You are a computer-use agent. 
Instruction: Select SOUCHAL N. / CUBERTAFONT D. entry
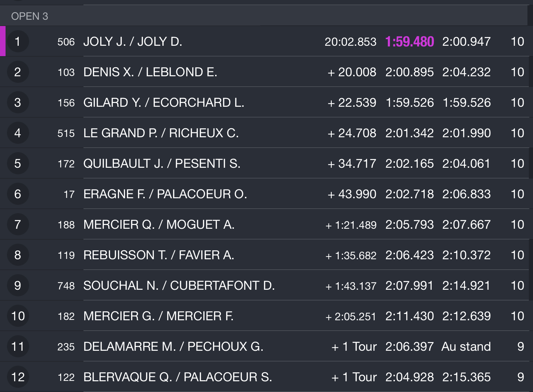coord(266,286)
